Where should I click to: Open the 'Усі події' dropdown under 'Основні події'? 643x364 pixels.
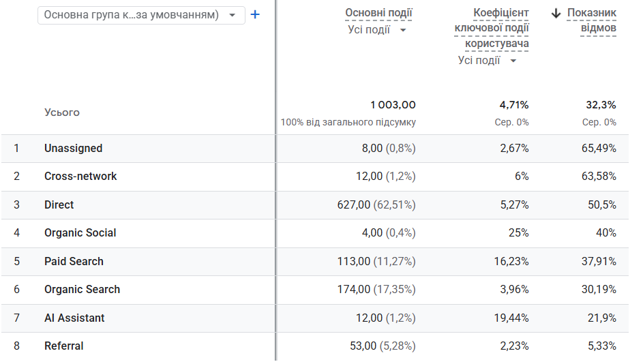click(x=377, y=30)
